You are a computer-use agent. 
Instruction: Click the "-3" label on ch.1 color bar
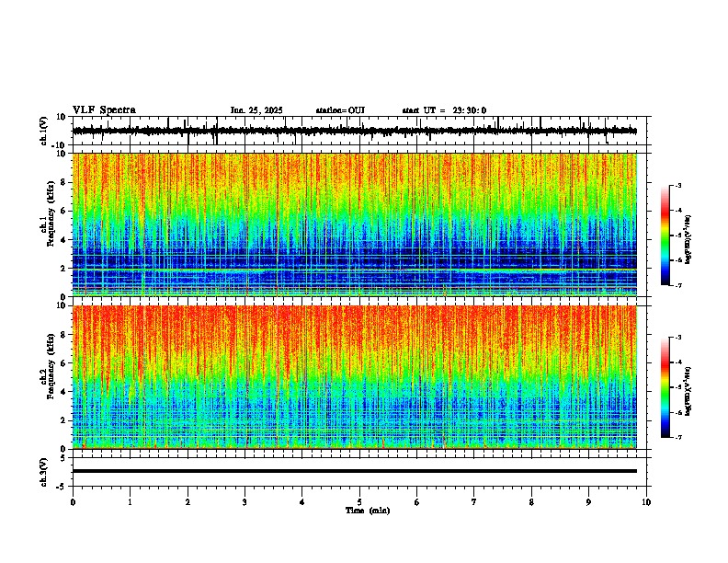677,185
